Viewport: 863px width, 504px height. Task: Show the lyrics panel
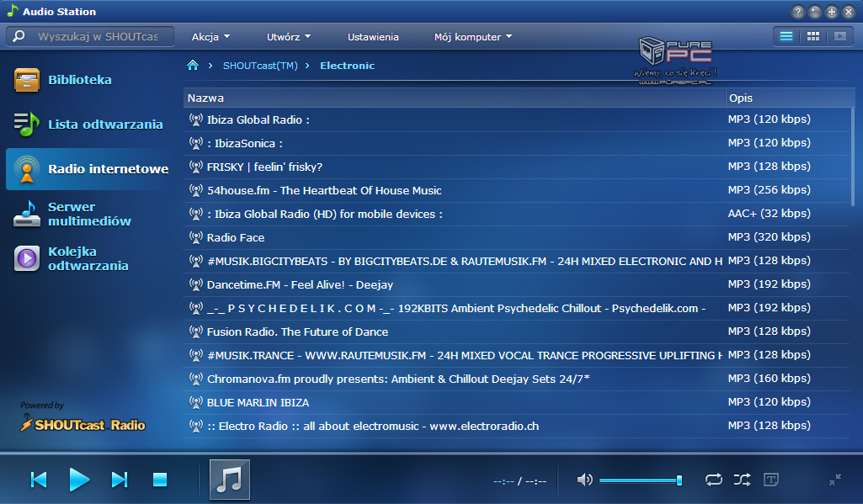pyautogui.click(x=771, y=480)
